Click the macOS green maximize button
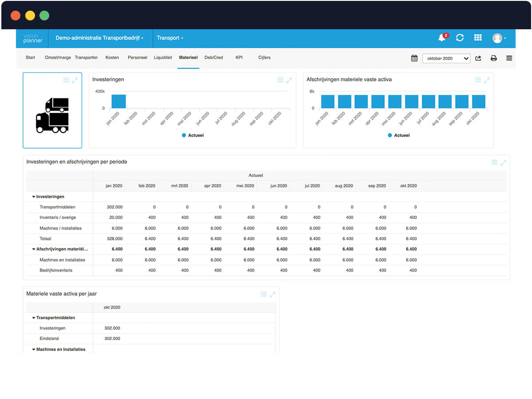Screen dimensions: 532x399 [44, 16]
